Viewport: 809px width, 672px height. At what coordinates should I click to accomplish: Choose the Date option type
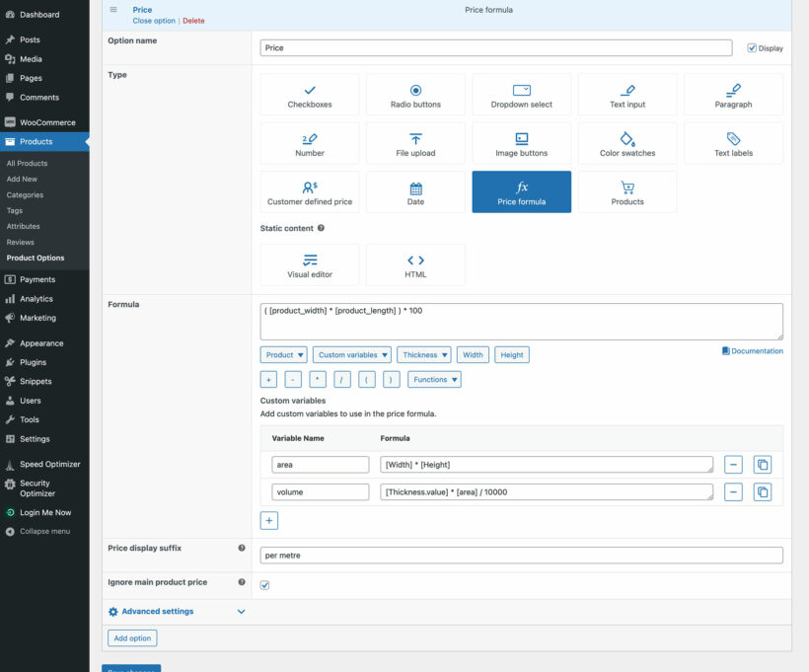point(415,192)
